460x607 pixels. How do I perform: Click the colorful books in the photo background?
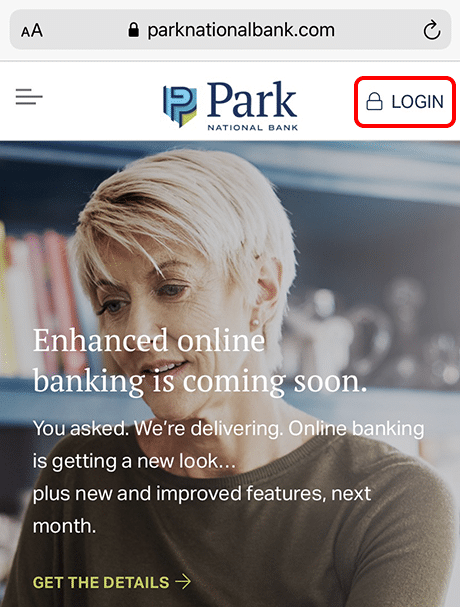(x=43, y=302)
